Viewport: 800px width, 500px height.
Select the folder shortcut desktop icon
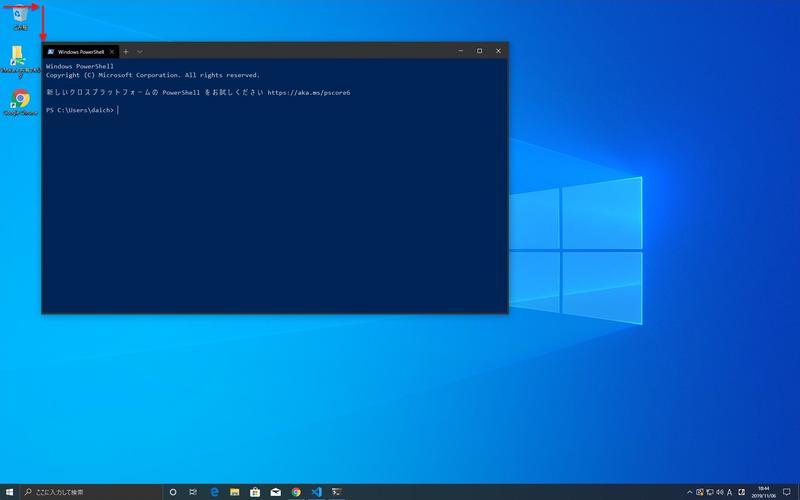[x=20, y=62]
